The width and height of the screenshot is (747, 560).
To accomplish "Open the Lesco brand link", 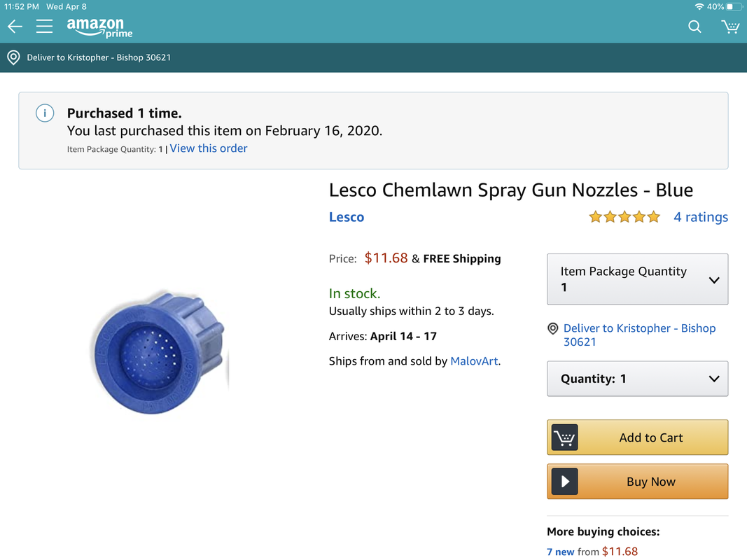I will [x=347, y=217].
